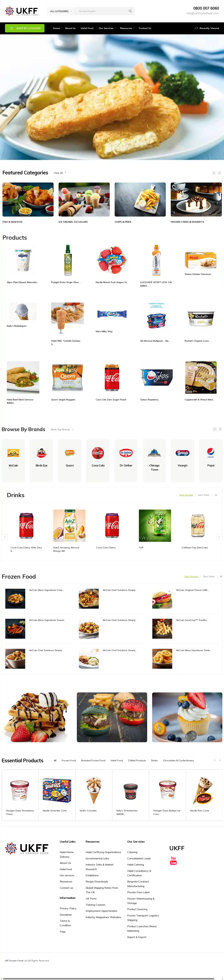Viewport: 224px width, 980px height.
Task: Expand the Our Services menu
Action: click(x=107, y=28)
